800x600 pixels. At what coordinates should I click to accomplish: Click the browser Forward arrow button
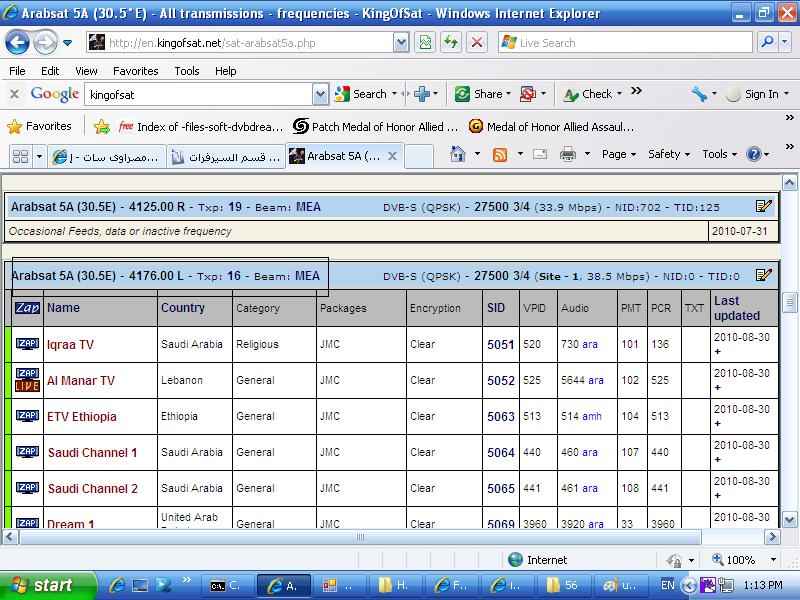click(x=45, y=43)
